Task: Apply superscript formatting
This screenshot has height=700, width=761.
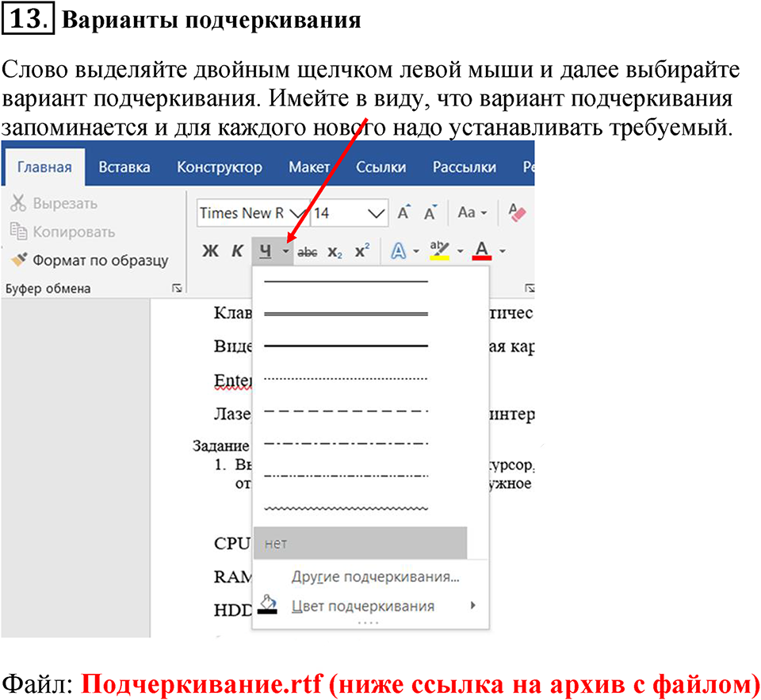Action: click(x=361, y=251)
